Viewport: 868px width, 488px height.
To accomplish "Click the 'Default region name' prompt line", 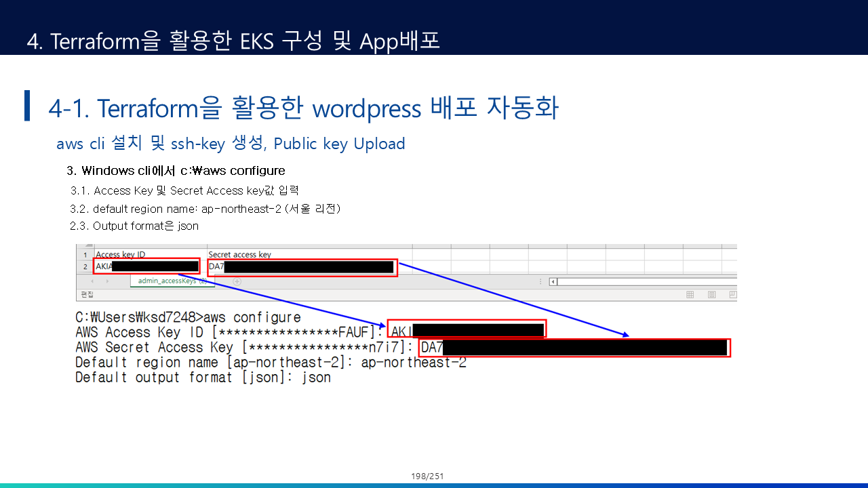I will (271, 363).
